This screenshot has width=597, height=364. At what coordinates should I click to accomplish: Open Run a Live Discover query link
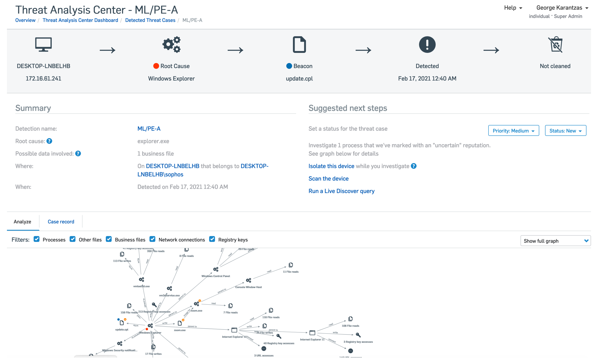(341, 191)
